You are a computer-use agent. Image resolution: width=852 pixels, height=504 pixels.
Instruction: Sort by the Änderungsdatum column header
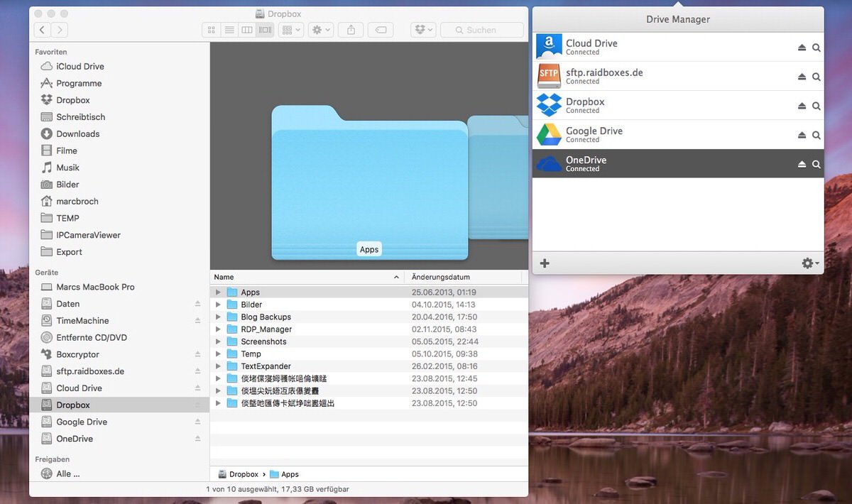tap(463, 277)
